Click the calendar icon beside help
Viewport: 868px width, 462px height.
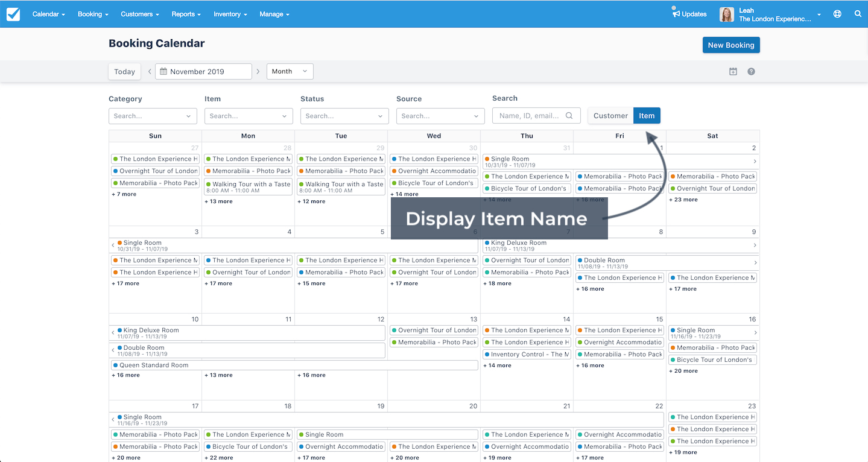point(733,71)
